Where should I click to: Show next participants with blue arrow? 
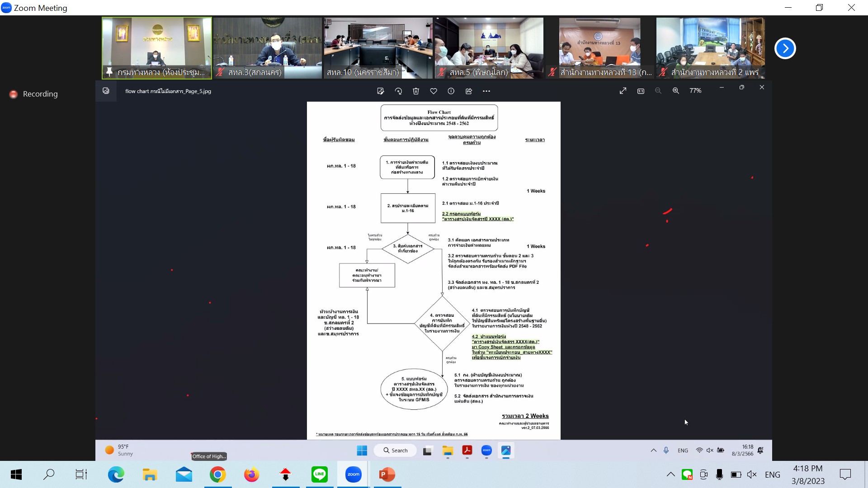point(785,48)
